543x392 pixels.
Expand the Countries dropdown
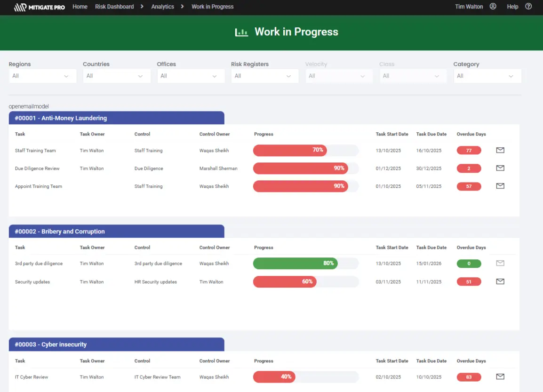116,76
